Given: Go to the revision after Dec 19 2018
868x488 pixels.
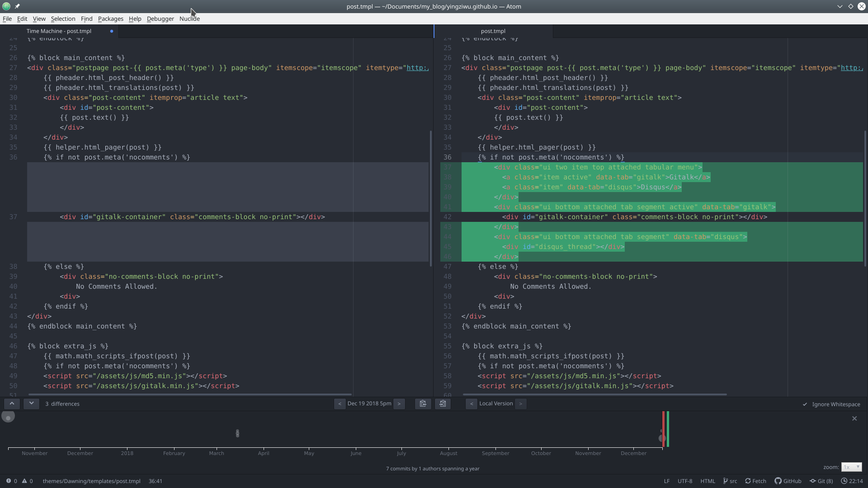Looking at the screenshot, I should (x=399, y=404).
